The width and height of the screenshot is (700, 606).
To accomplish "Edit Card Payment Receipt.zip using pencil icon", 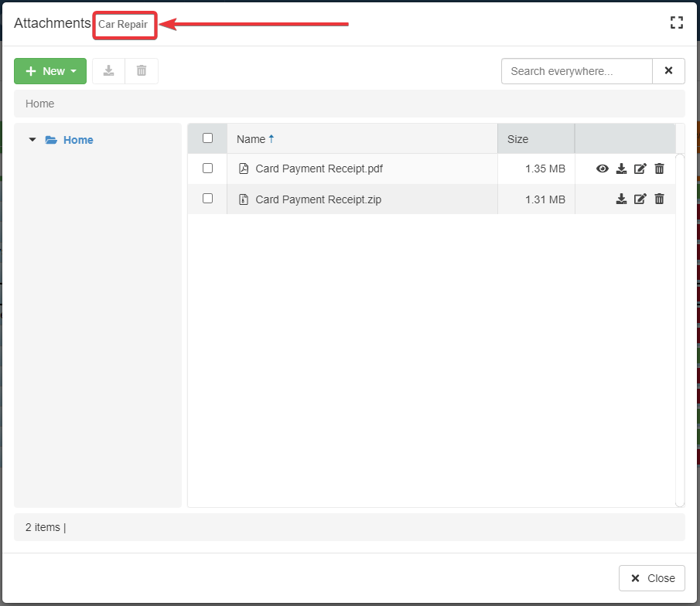I will click(640, 199).
